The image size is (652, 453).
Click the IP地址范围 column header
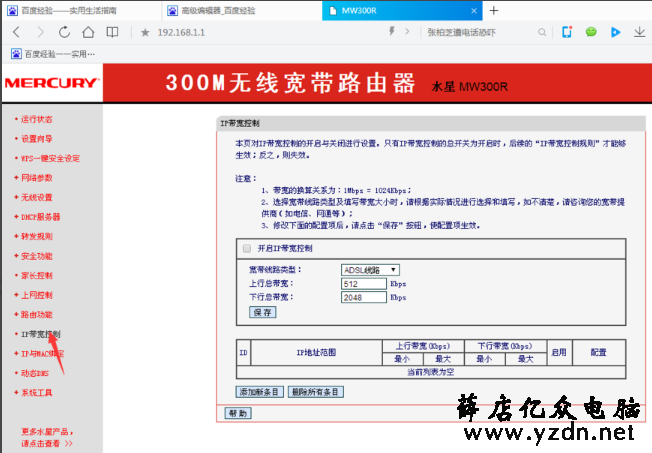[x=316, y=353]
